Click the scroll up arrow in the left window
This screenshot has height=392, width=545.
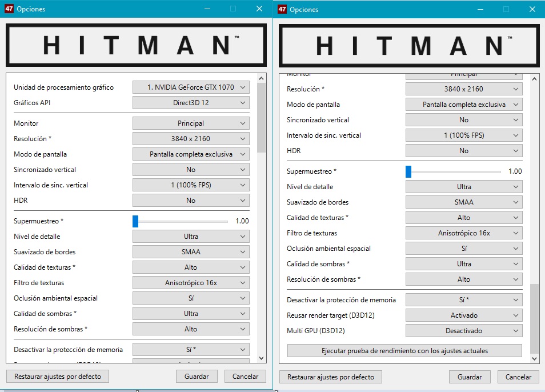(x=262, y=78)
